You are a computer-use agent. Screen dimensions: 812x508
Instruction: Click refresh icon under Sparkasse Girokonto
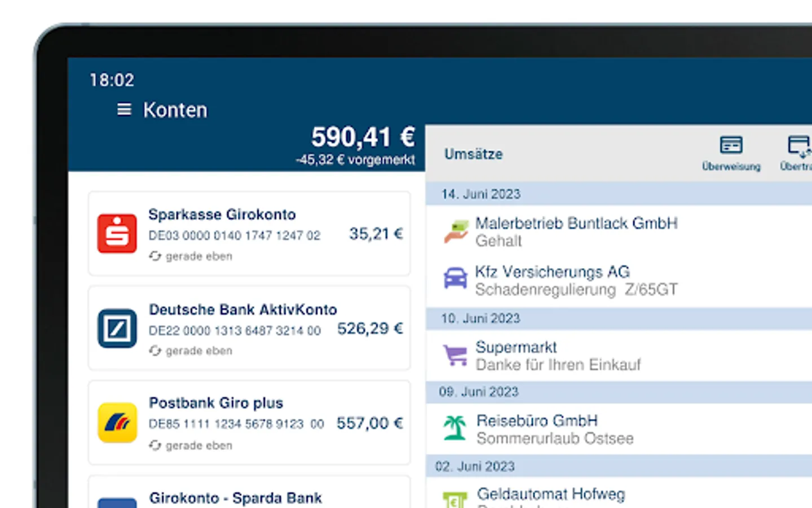coord(155,256)
